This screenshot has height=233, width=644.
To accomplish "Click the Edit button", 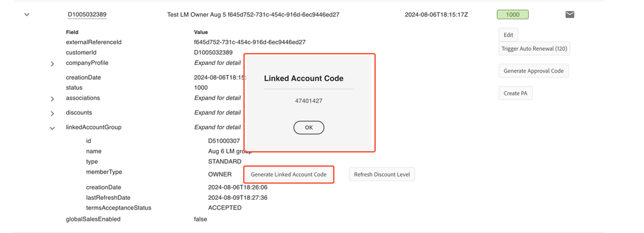I will pyautogui.click(x=508, y=35).
